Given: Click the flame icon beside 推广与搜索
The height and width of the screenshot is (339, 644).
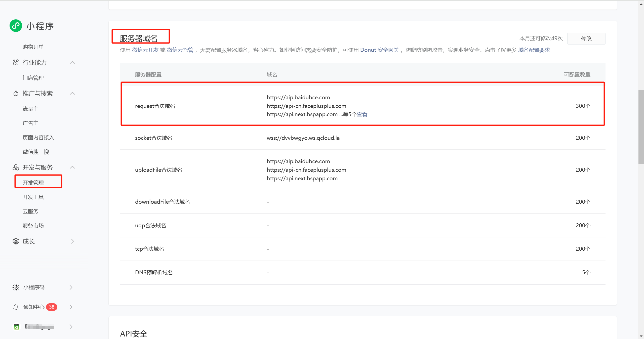Looking at the screenshot, I should [x=16, y=94].
